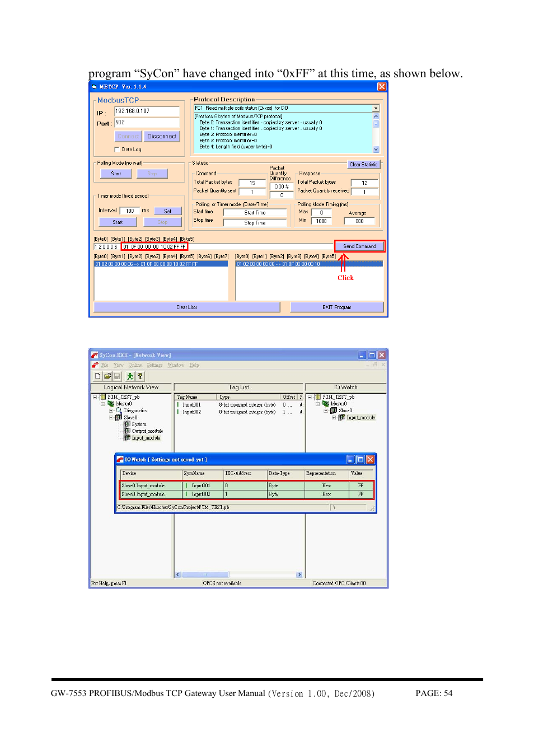
Task: Toggle the Data Log checkbox
Action: click(x=116, y=150)
